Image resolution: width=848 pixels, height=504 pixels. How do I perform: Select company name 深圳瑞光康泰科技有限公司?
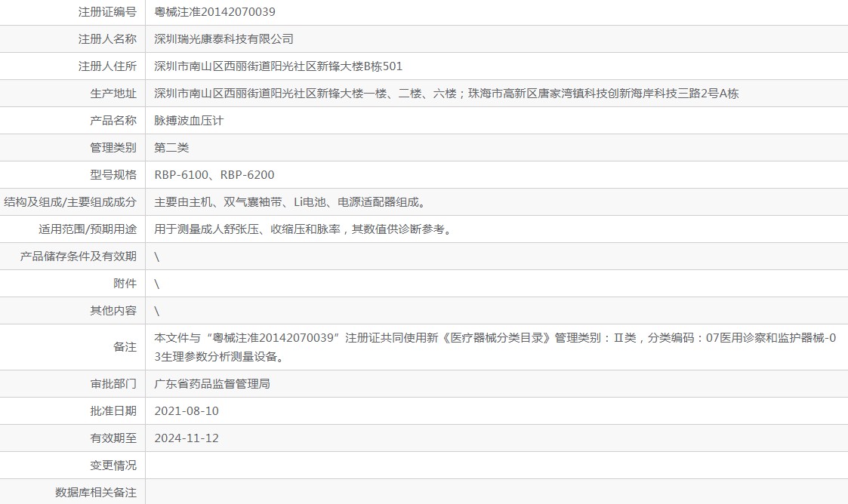click(x=224, y=39)
